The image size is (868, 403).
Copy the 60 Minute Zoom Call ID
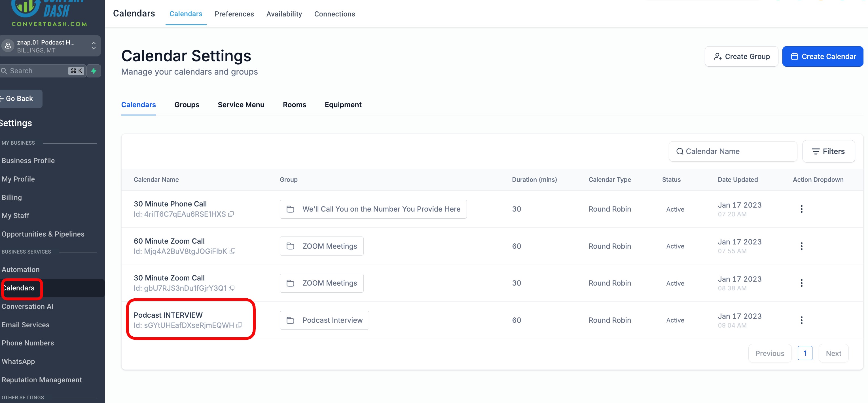coord(232,251)
